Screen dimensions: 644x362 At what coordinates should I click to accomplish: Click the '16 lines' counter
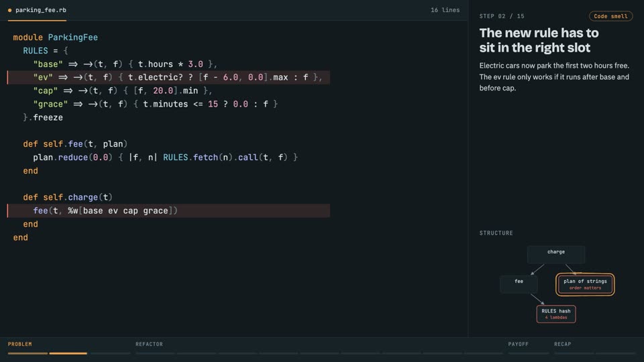pyautogui.click(x=445, y=10)
